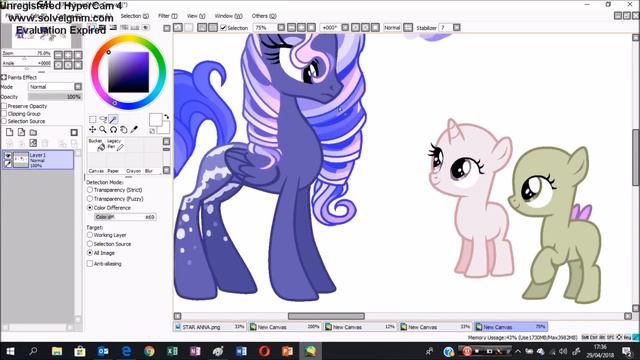Select Transparency (Fuzzy) detection mode

click(x=90, y=199)
